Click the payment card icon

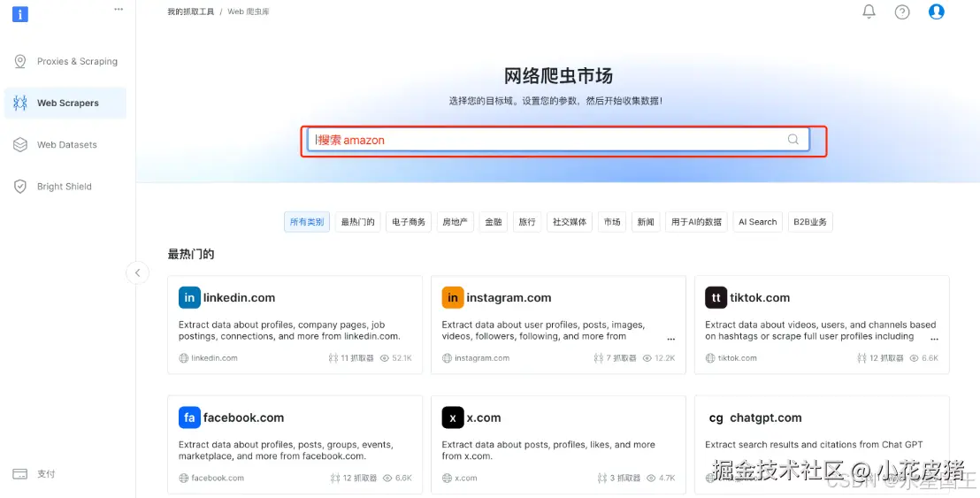tap(20, 473)
